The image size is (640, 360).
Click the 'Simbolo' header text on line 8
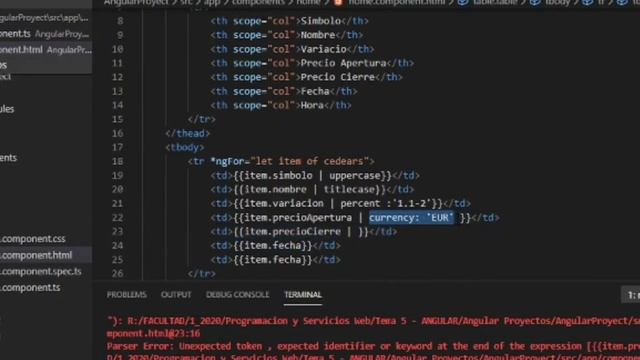[320, 21]
